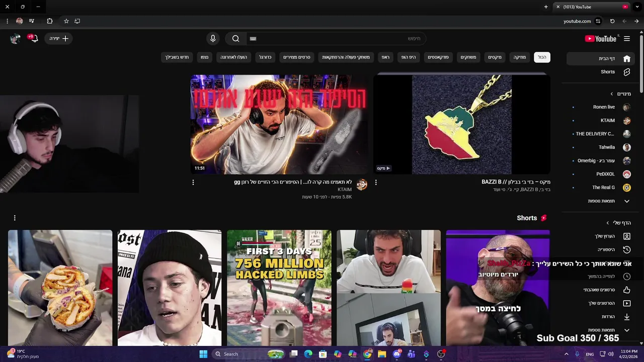Screen dimensions: 644x362
Task: Close the YouTube browser tab
Action: [558, 7]
